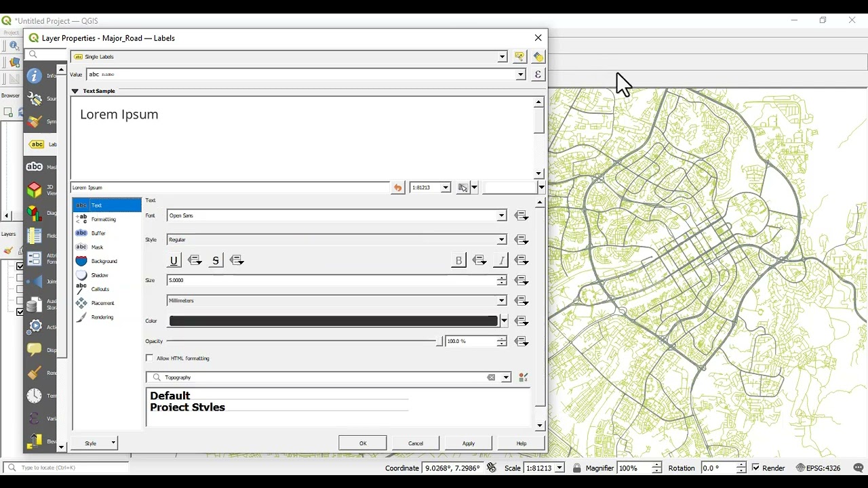Open the Display tab in properties sidebar
868x488 pixels.
(x=41, y=350)
